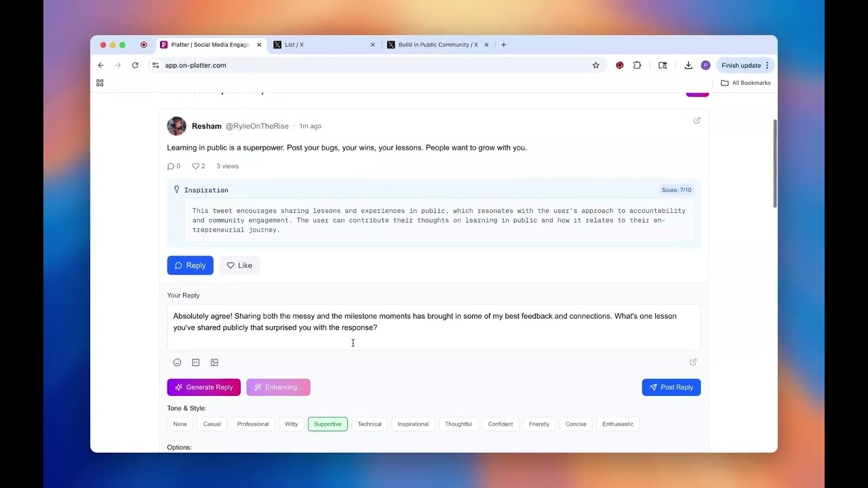868x488 pixels.
Task: Select the Confident tone chip
Action: coord(500,424)
